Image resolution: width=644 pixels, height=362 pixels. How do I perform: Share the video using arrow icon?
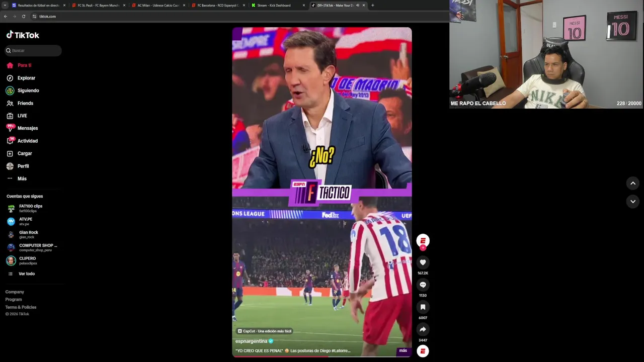point(423,329)
